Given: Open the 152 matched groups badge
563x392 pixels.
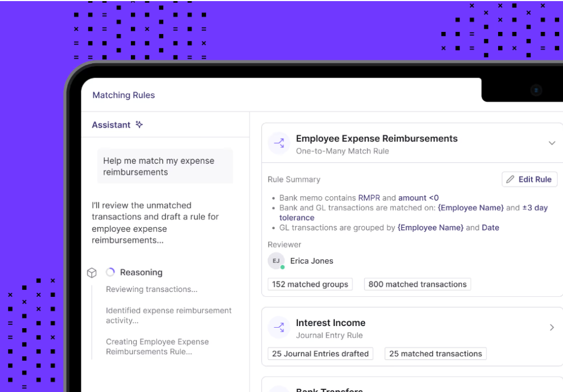Looking at the screenshot, I should point(310,284).
